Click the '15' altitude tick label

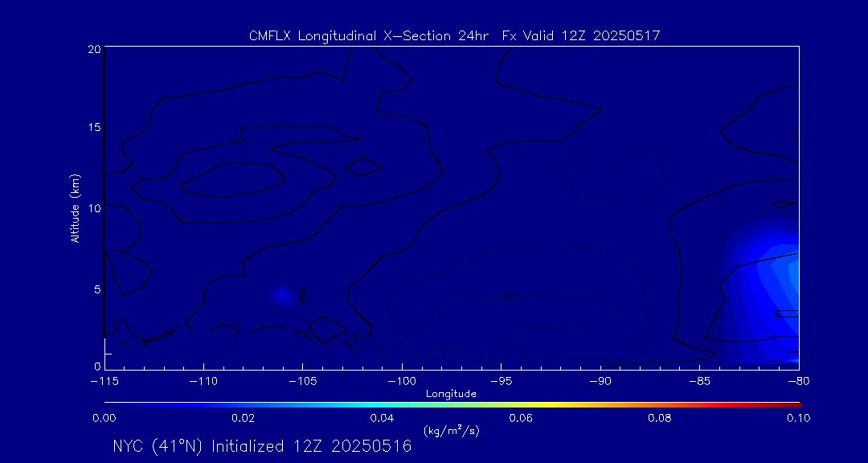click(x=94, y=127)
